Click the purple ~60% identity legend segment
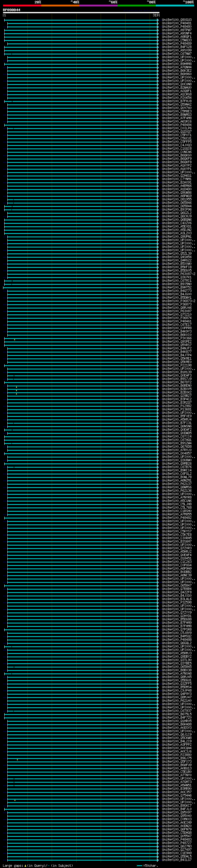This screenshot has width=197, height=868. [98, 6]
